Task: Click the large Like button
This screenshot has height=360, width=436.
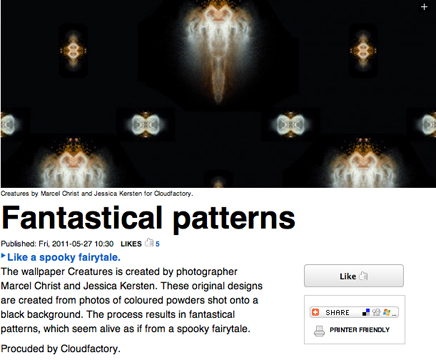Action: [x=354, y=276]
